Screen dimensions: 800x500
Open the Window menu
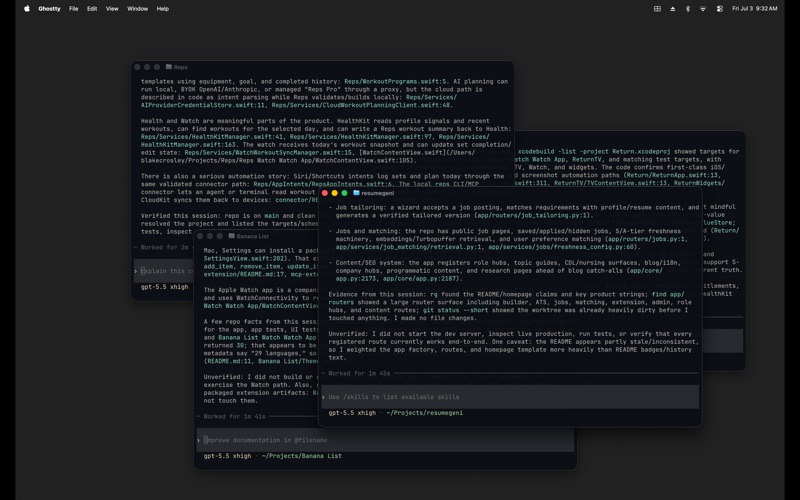137,9
